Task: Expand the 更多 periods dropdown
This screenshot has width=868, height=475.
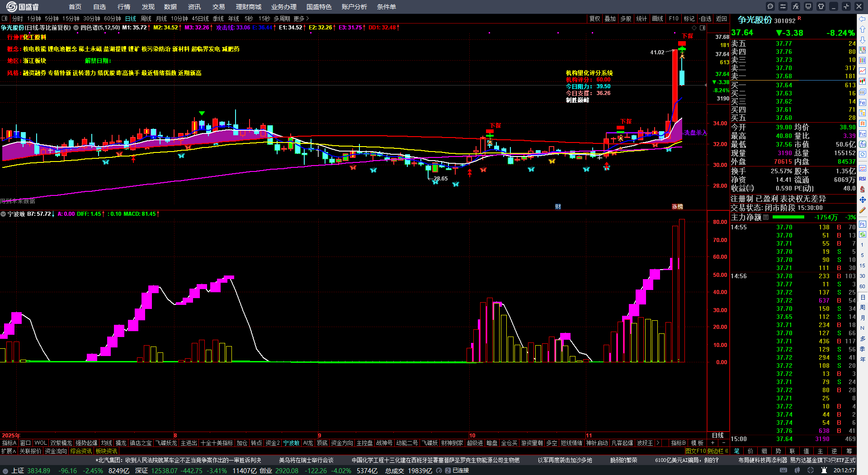Action: [x=301, y=19]
